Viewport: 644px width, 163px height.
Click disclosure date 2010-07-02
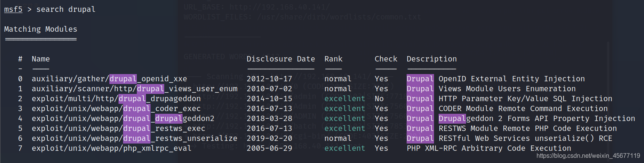pyautogui.click(x=269, y=89)
